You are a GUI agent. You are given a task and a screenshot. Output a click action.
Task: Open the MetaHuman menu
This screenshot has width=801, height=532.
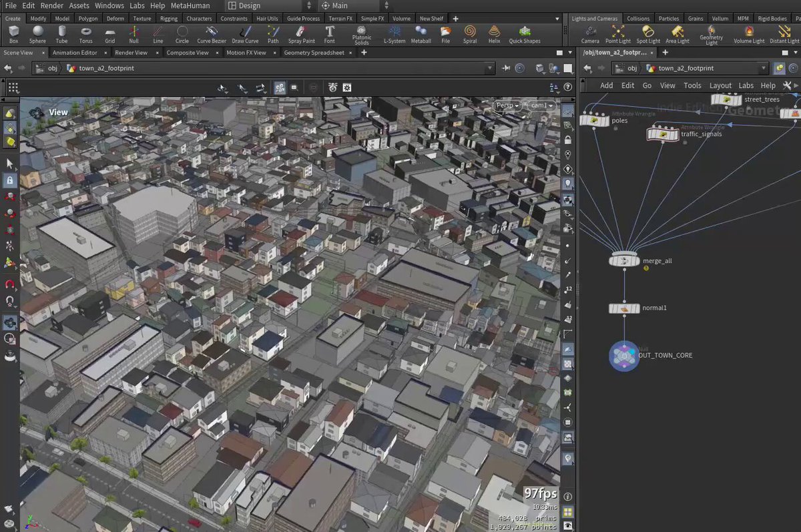190,5
